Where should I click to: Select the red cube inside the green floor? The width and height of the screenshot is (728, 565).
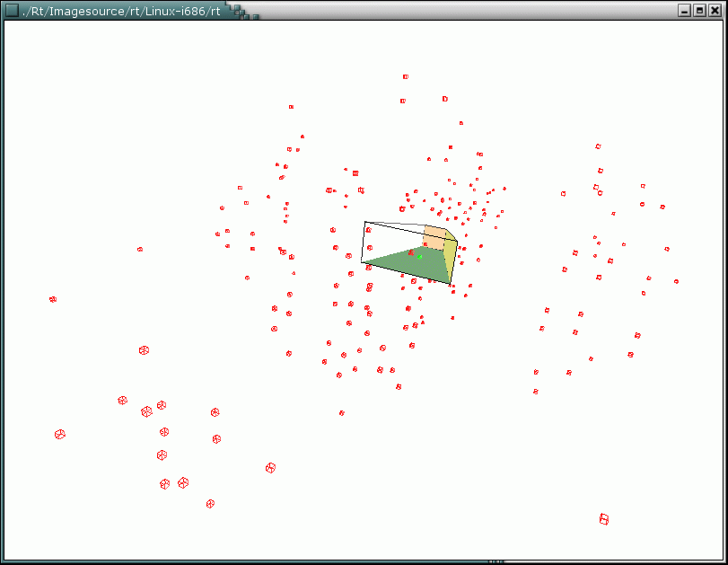click(411, 253)
